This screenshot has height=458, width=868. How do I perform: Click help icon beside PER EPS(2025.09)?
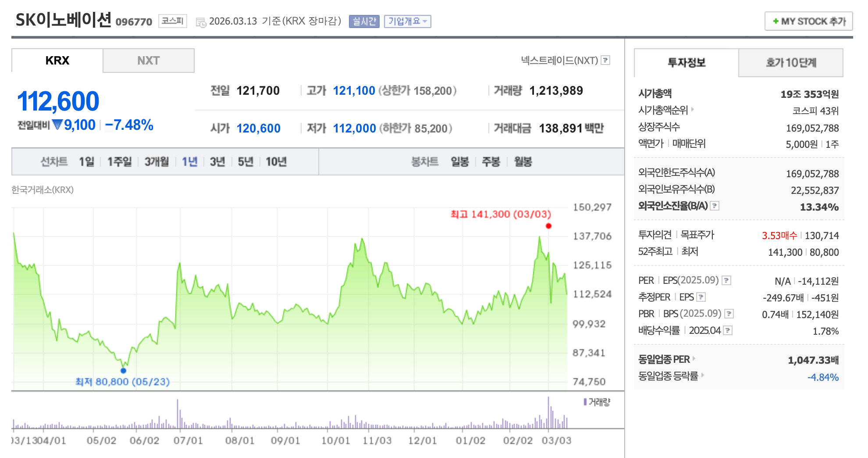pyautogui.click(x=726, y=280)
